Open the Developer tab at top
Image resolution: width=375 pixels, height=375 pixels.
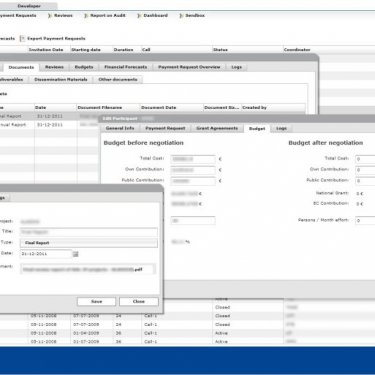[29, 6]
